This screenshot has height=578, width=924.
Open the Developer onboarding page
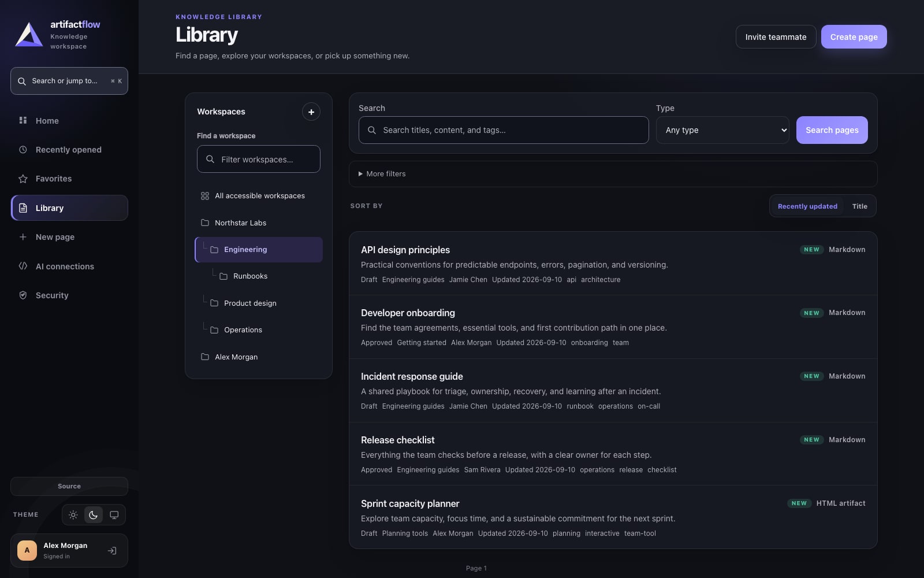[x=408, y=313]
